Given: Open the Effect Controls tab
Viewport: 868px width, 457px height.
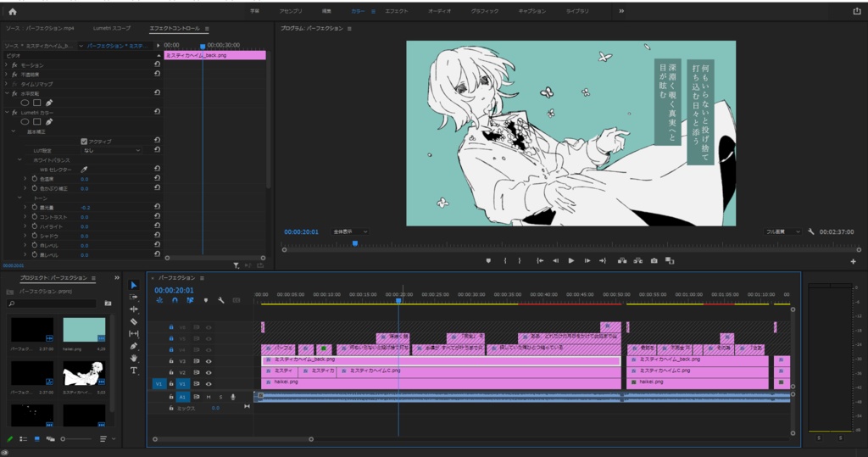Looking at the screenshot, I should pyautogui.click(x=175, y=28).
